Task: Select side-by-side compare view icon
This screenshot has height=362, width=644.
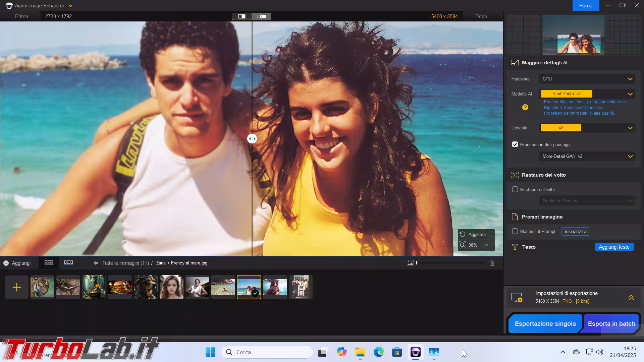Action: point(261,16)
